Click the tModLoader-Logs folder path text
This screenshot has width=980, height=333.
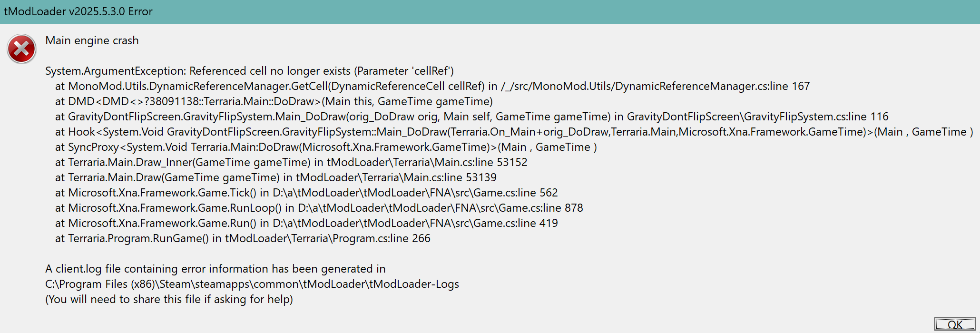(x=252, y=284)
